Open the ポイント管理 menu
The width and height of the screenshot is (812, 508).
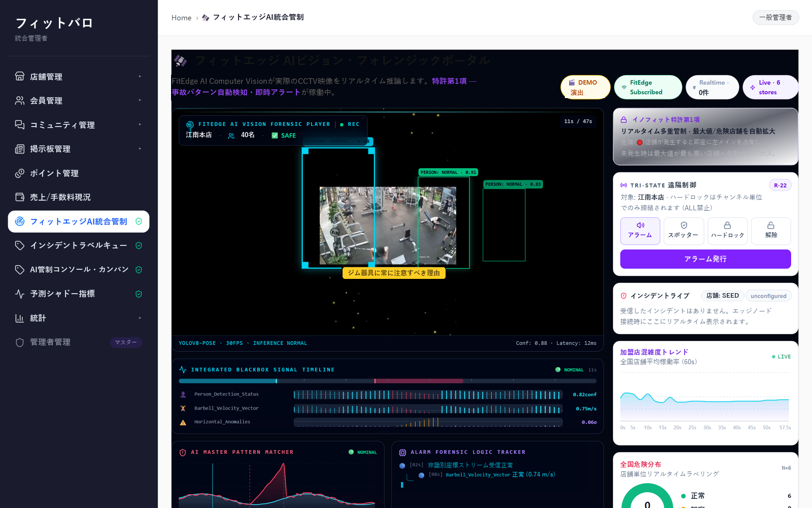79,173
